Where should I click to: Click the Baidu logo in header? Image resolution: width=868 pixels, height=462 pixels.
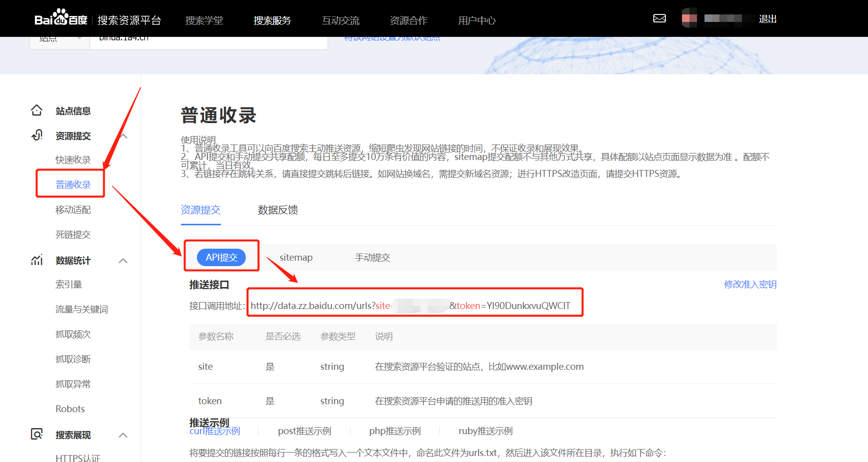(60, 19)
